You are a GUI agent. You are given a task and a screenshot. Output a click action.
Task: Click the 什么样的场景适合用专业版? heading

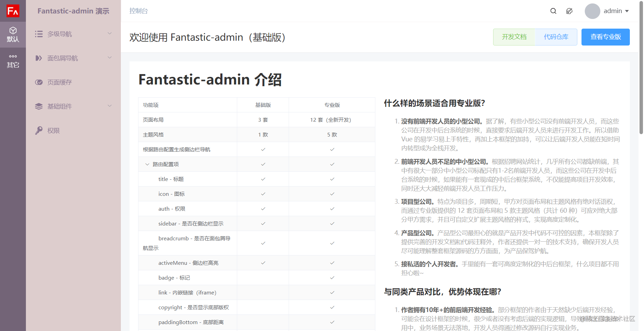click(434, 103)
